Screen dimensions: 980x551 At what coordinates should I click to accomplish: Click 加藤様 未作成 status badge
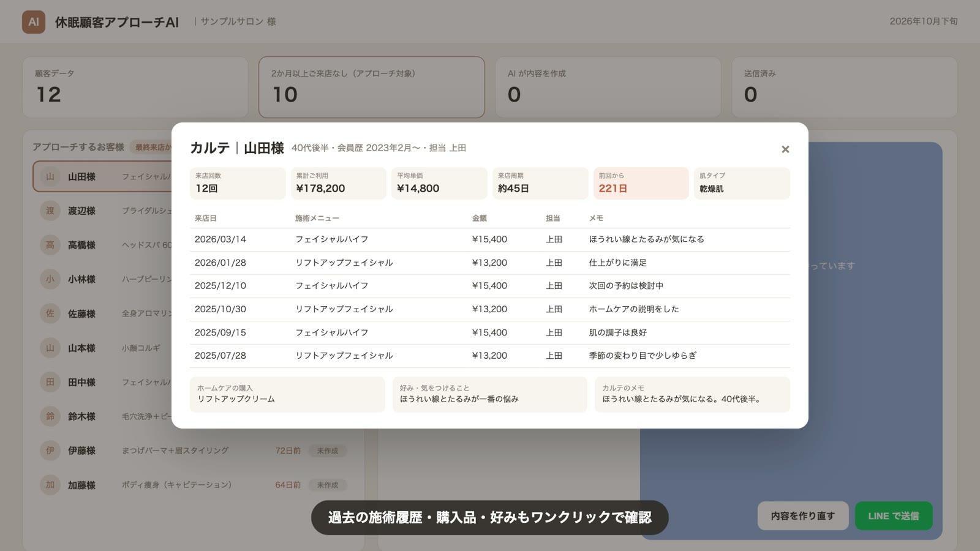(x=328, y=485)
